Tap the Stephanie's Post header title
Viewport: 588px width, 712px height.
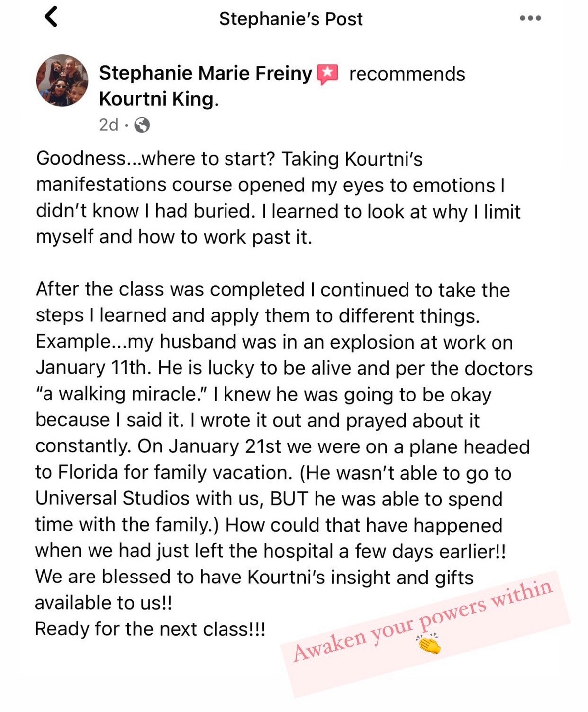(291, 19)
